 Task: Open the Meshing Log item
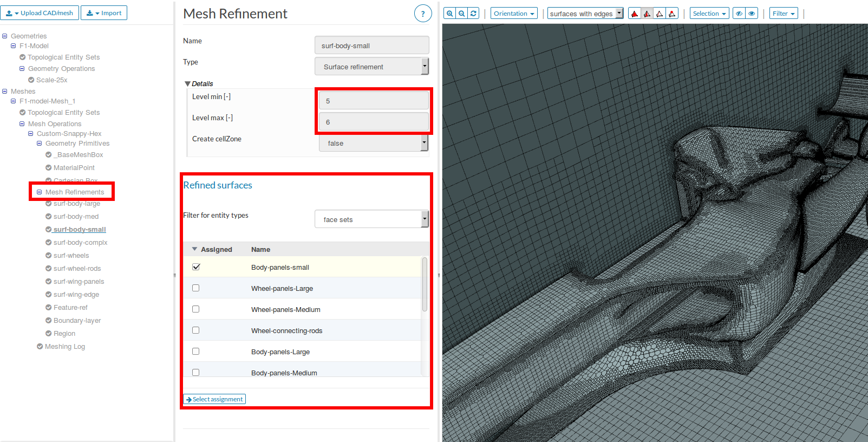click(65, 347)
